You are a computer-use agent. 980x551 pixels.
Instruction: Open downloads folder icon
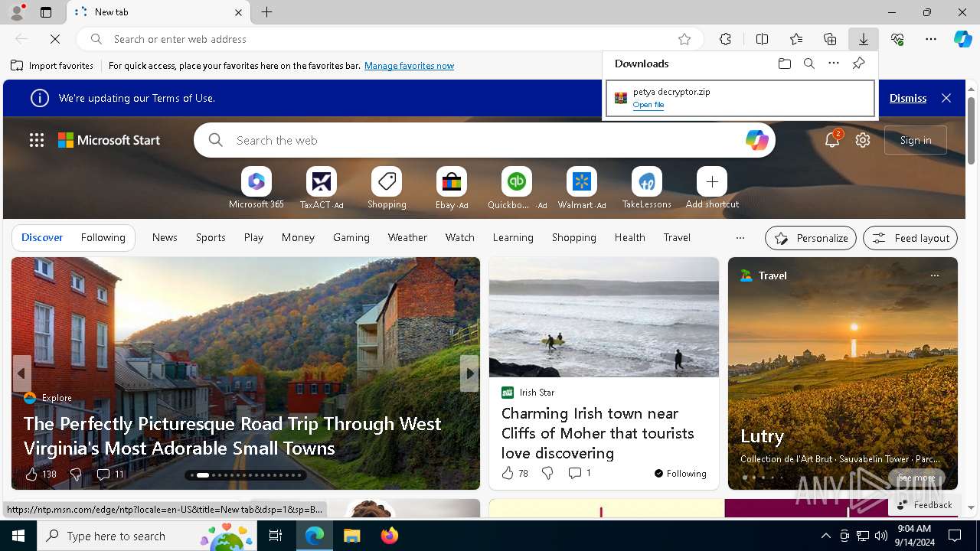pyautogui.click(x=784, y=64)
